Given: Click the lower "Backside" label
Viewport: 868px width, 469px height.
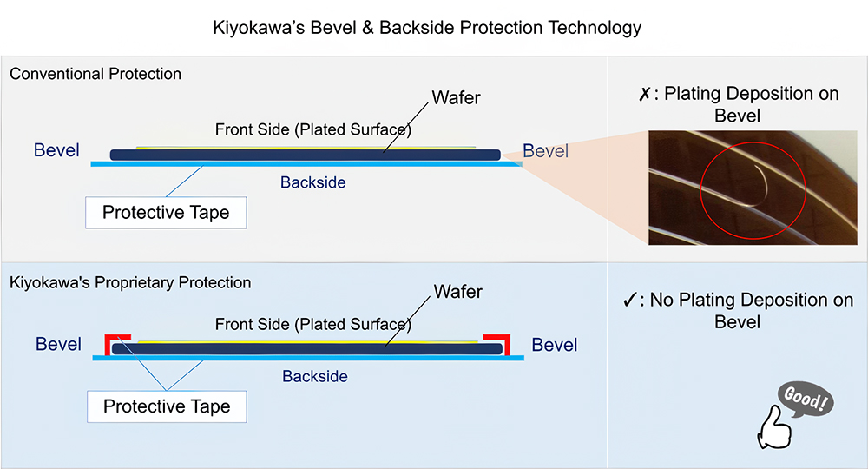Looking at the screenshot, I should coord(314,377).
